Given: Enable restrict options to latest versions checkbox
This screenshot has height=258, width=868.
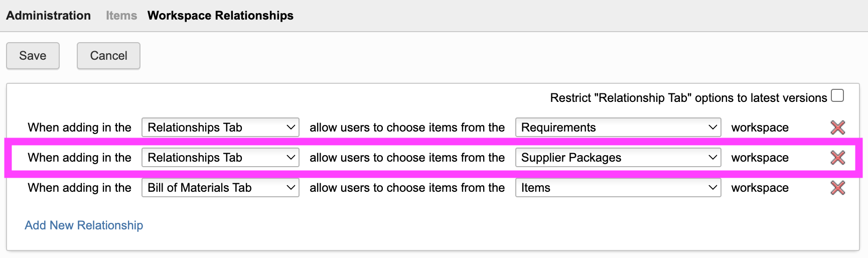Looking at the screenshot, I should (837, 95).
